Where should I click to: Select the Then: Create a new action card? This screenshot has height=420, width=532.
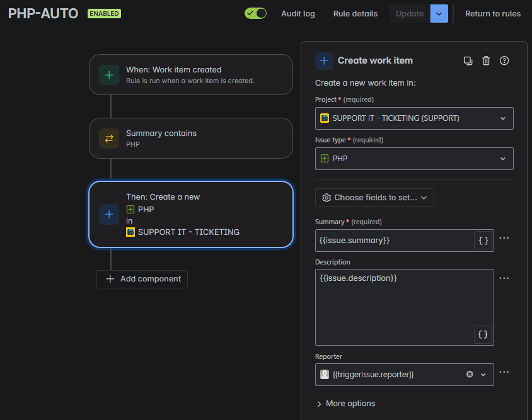pos(191,214)
